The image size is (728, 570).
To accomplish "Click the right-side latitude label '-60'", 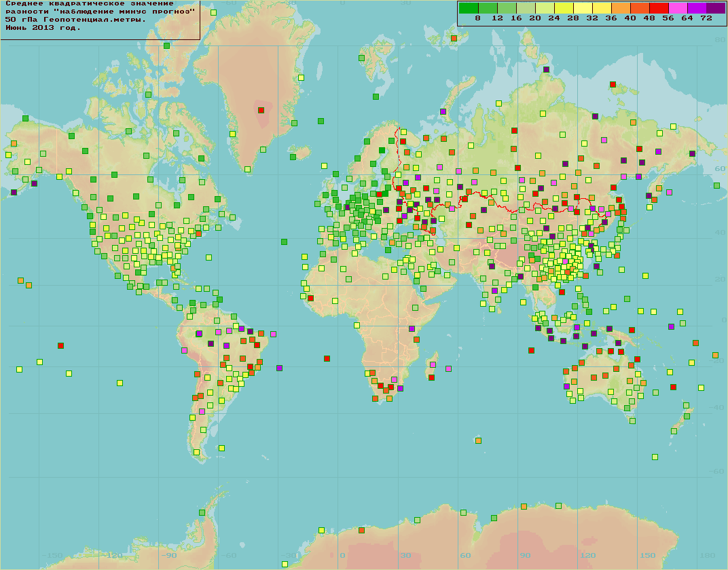I will [717, 471].
